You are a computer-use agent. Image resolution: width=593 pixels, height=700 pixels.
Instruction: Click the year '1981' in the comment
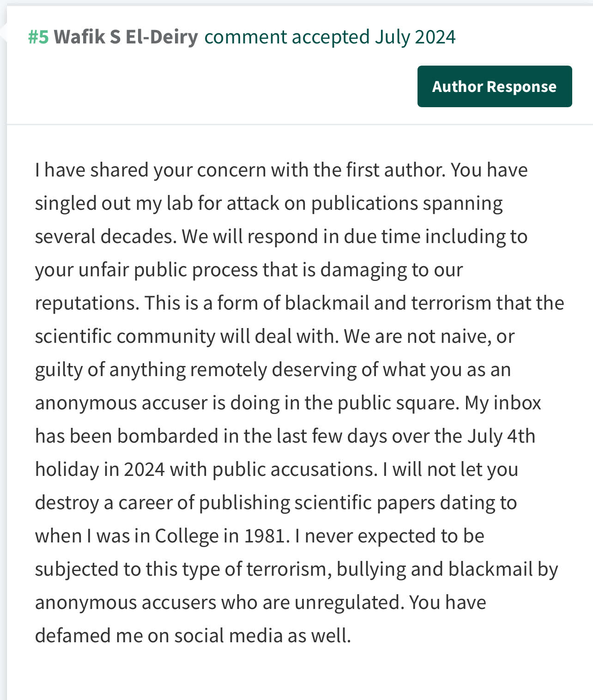(264, 536)
